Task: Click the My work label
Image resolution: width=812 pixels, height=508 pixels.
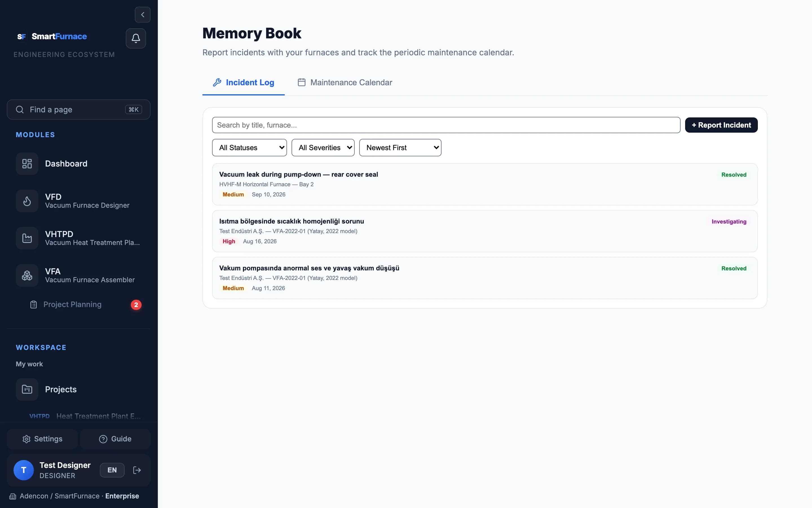Action: [29, 364]
